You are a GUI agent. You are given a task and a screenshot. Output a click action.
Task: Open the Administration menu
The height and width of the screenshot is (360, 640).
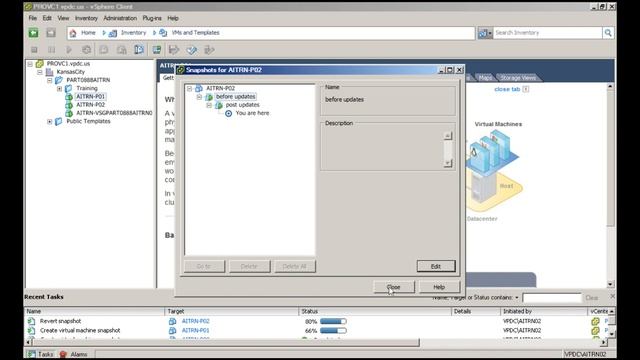pyautogui.click(x=120, y=18)
